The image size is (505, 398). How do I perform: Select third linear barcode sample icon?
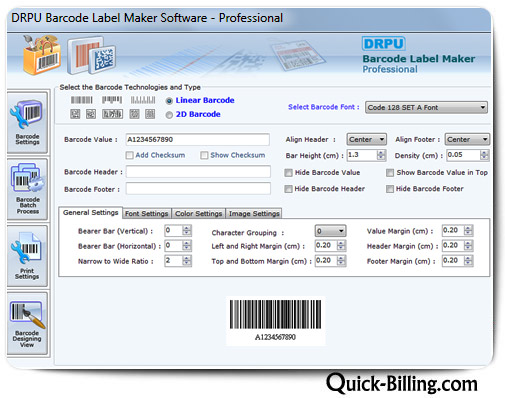click(143, 100)
